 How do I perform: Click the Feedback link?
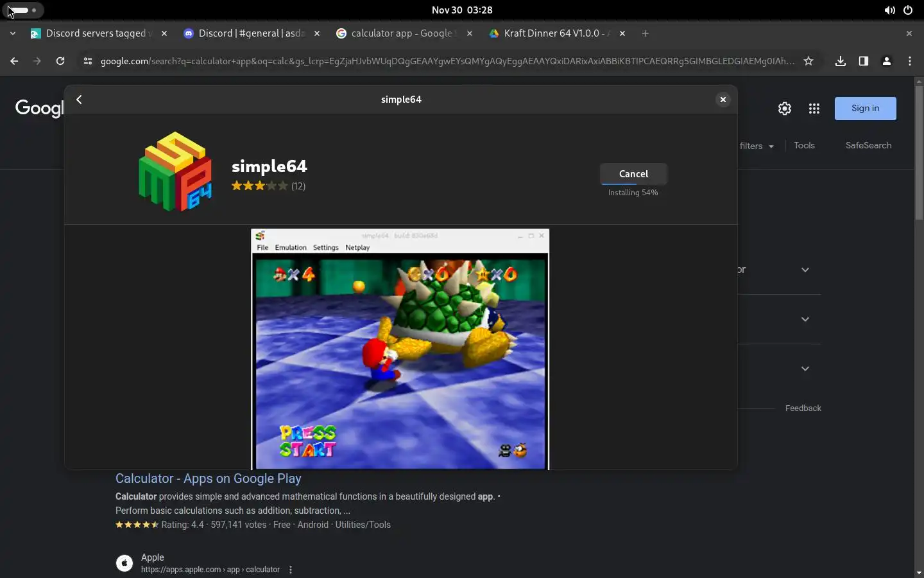803,408
